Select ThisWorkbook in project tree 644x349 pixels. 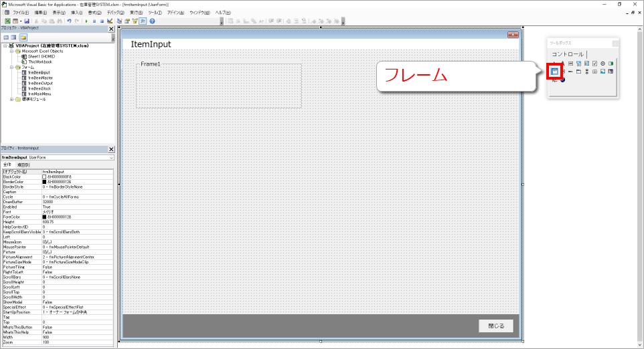click(x=40, y=62)
